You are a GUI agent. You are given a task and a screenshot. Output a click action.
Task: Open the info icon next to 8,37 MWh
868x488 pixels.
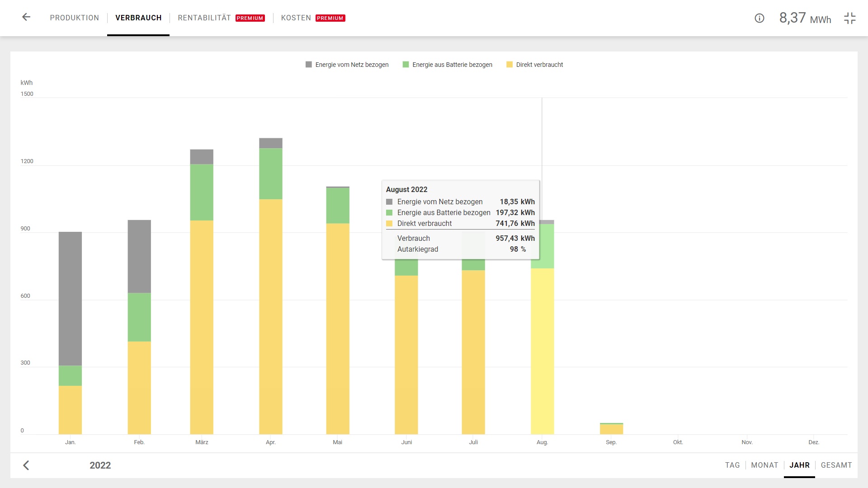pyautogui.click(x=759, y=18)
